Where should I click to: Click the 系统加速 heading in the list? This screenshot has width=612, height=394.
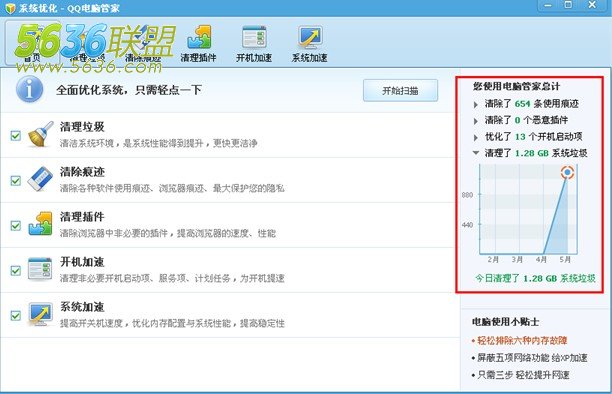pos(82,307)
